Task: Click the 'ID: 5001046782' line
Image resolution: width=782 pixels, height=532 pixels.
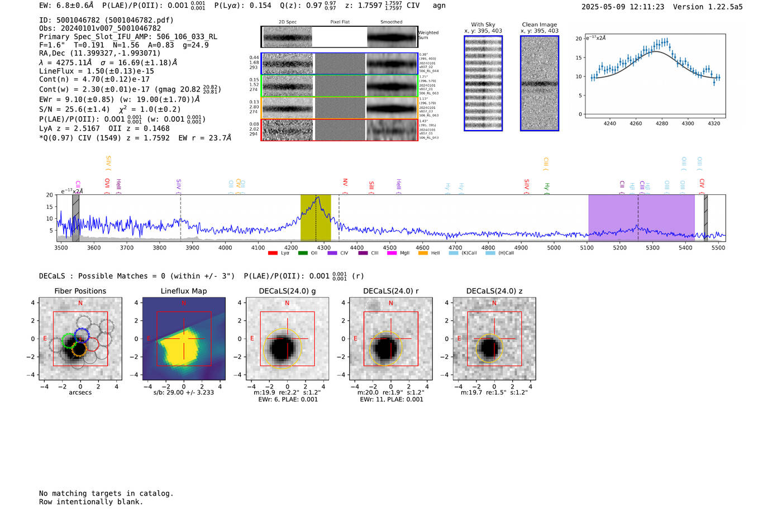Action: (x=106, y=20)
